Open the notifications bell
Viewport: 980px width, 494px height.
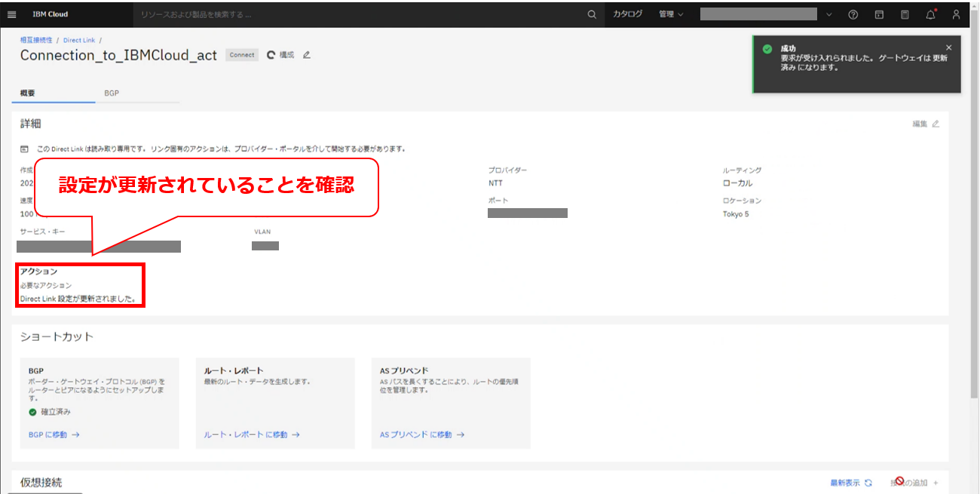click(x=930, y=14)
